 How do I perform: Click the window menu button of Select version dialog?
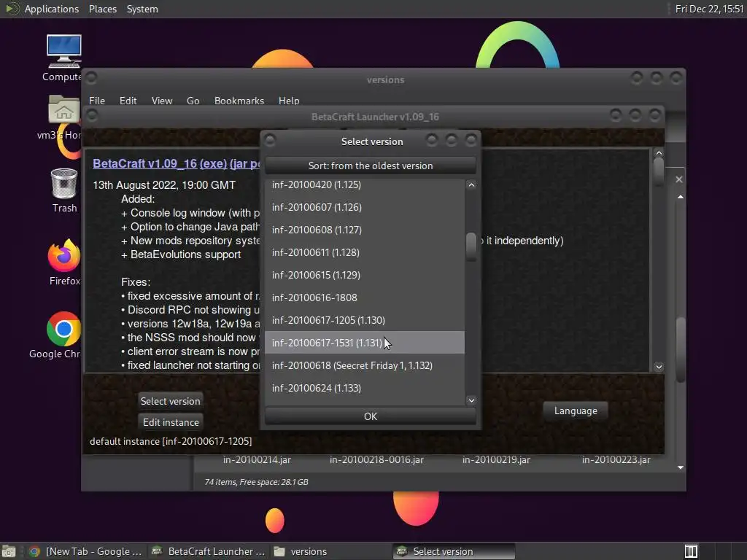click(x=270, y=140)
